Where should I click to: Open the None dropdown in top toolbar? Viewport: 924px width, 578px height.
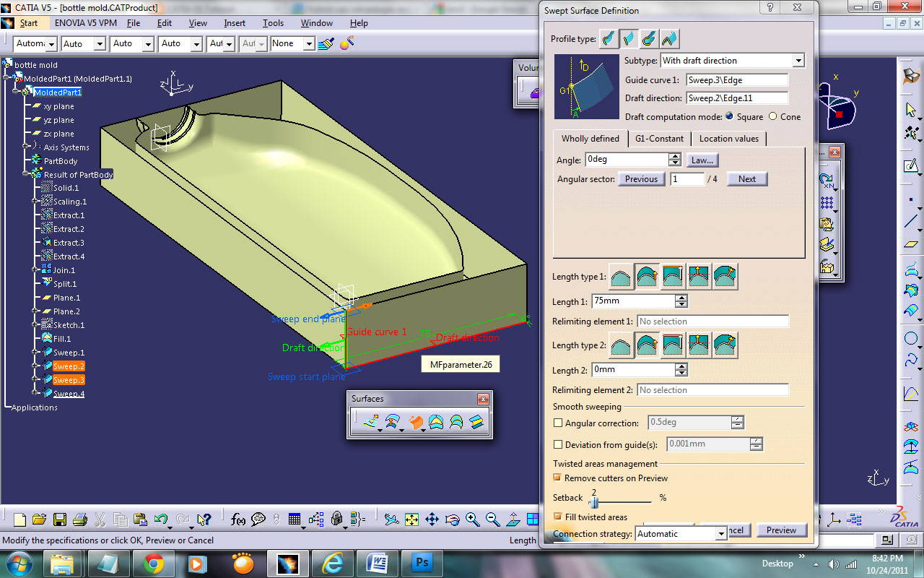tap(309, 44)
